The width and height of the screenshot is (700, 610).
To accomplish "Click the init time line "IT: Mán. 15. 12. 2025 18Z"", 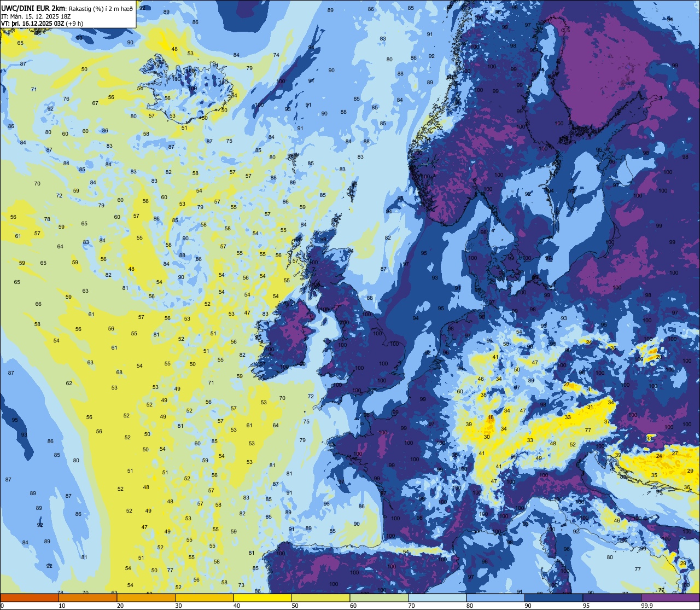I will pyautogui.click(x=35, y=16).
